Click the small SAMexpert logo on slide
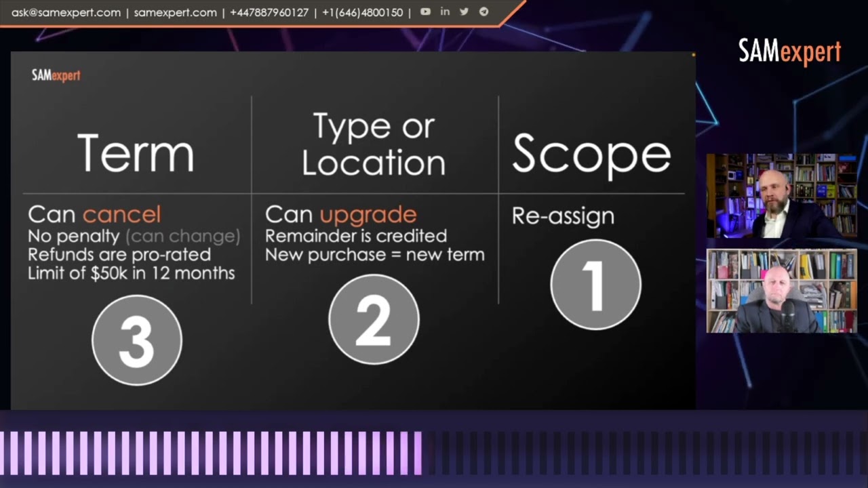The image size is (868, 488). coord(56,75)
